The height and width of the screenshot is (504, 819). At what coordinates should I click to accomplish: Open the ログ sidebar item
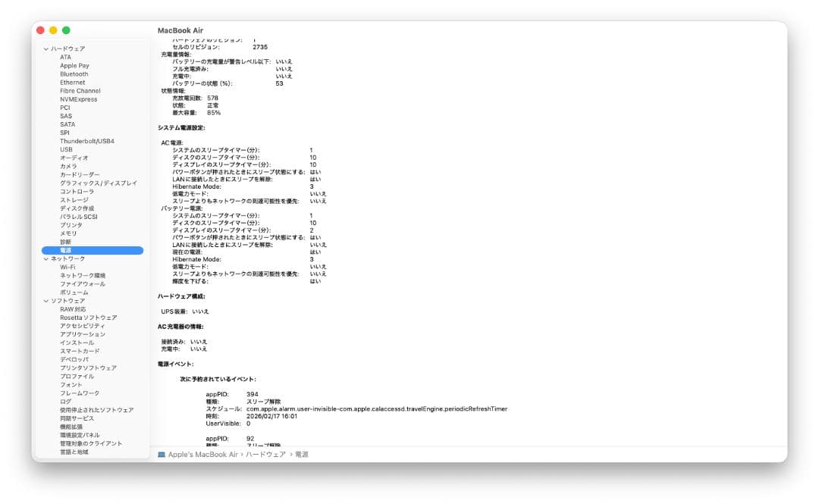(65, 401)
